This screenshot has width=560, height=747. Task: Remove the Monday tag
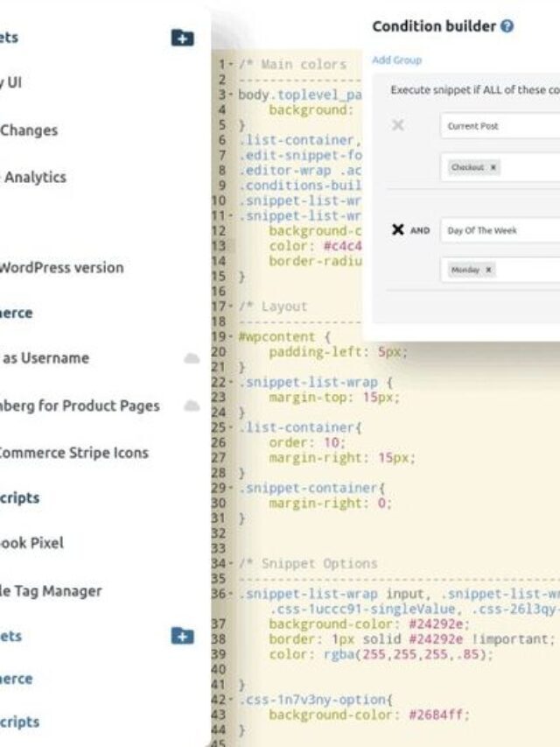pyautogui.click(x=488, y=271)
